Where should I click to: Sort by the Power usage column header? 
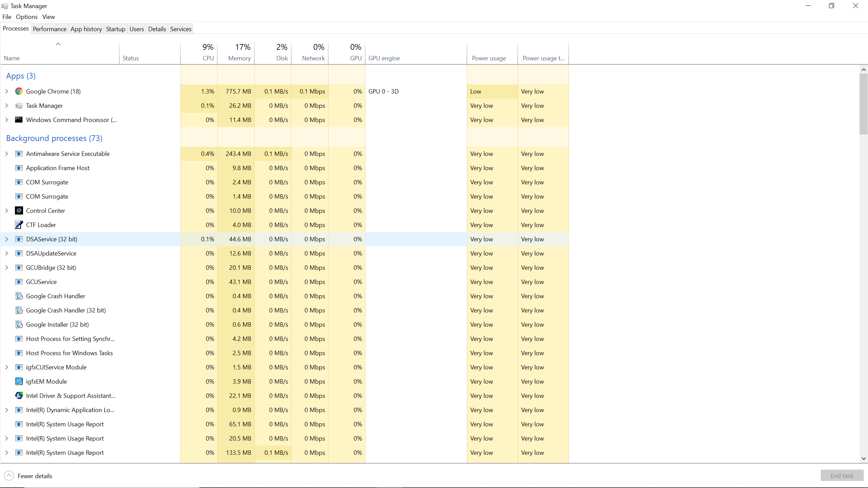492,53
